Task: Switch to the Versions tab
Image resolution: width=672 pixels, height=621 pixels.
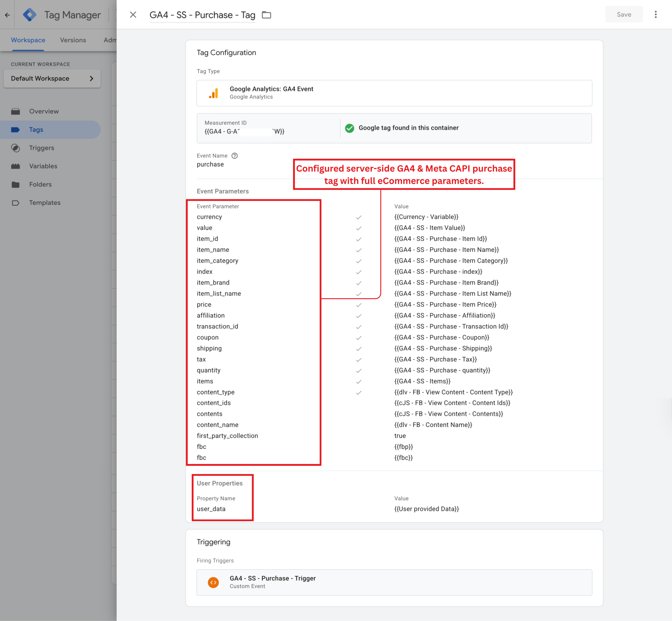Action: (x=73, y=40)
